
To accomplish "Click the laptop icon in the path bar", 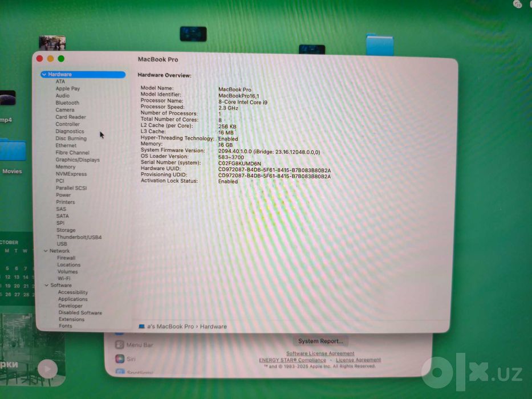I will click(142, 327).
